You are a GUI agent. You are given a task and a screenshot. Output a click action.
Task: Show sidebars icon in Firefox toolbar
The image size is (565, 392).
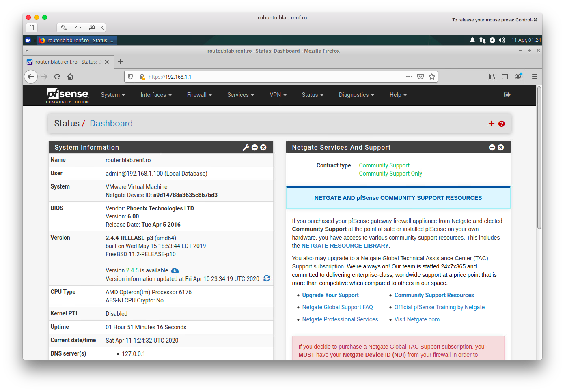pos(505,77)
